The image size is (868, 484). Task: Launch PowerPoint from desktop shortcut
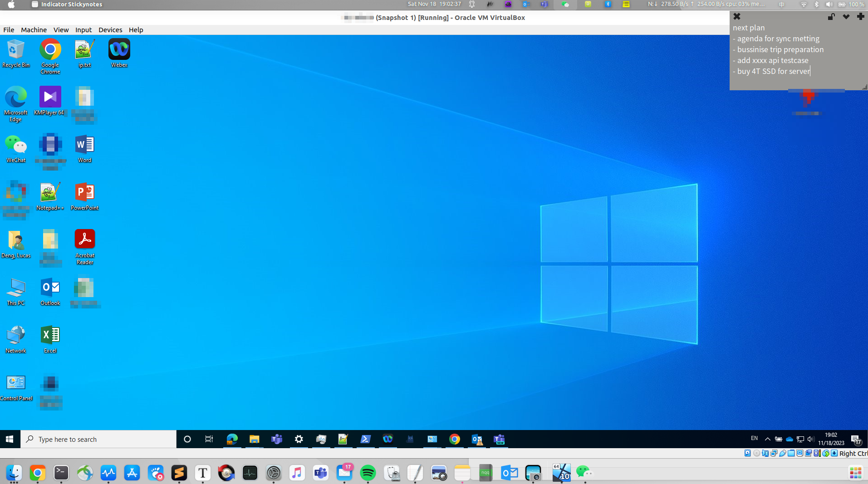(85, 193)
